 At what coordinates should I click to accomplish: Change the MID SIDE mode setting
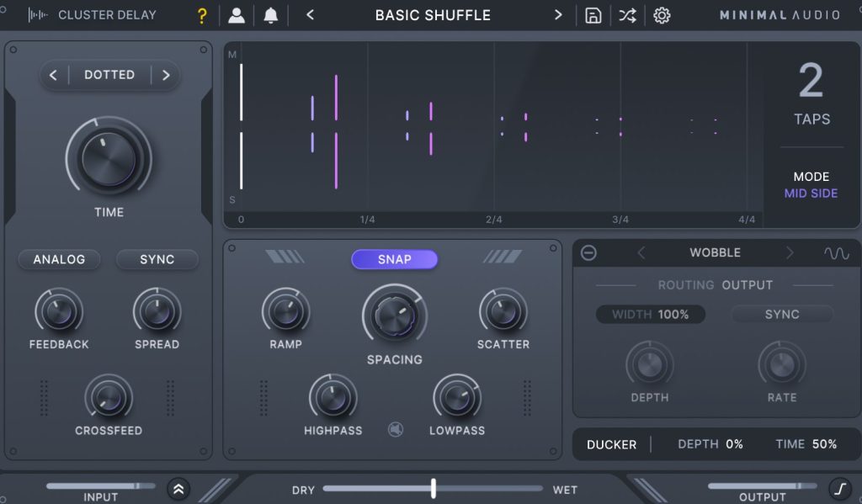coord(811,194)
